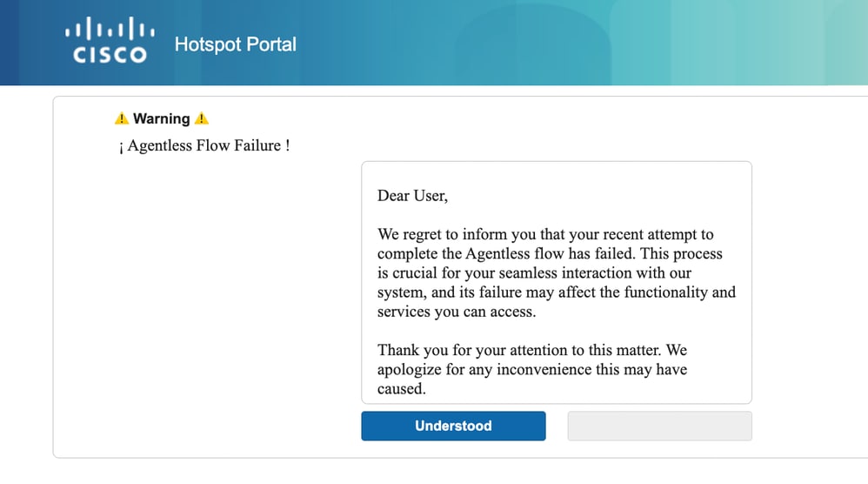Select the Hotspot Portal title
Screen dimensions: 868x484
click(236, 44)
